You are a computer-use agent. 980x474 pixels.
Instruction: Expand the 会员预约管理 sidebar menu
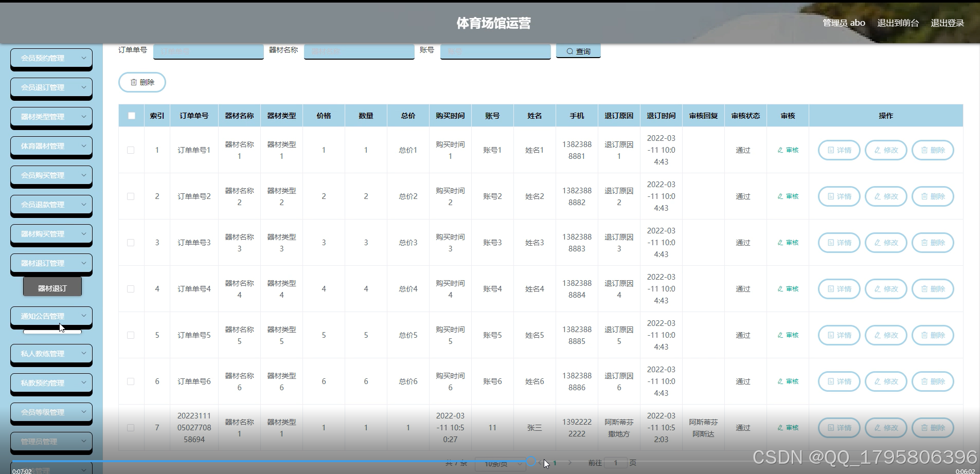click(x=51, y=58)
